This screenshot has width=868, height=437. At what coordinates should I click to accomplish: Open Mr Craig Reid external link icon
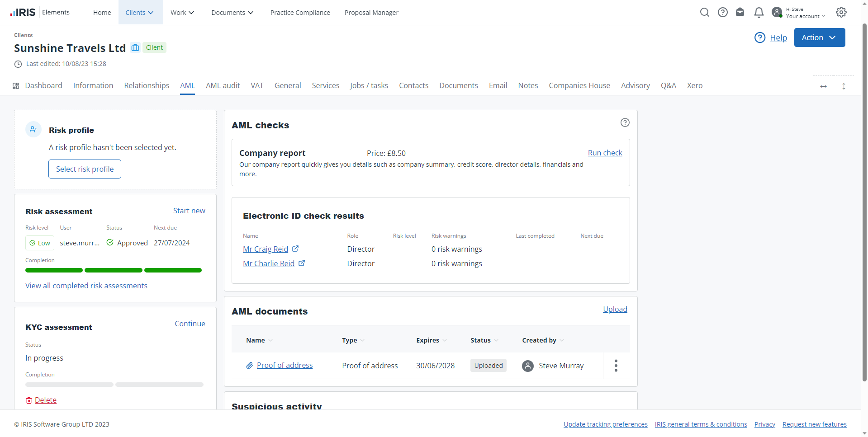point(295,249)
